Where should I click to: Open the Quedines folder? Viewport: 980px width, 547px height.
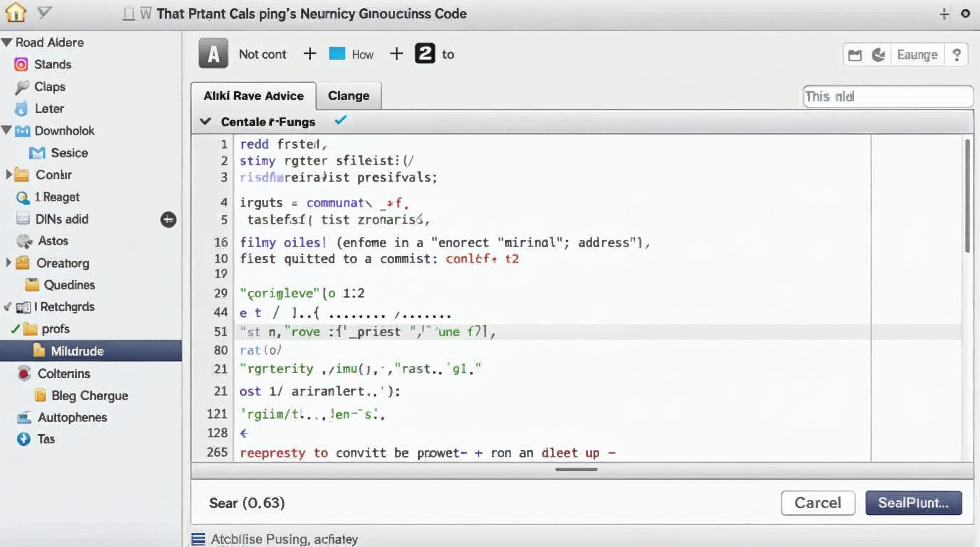pyautogui.click(x=60, y=285)
